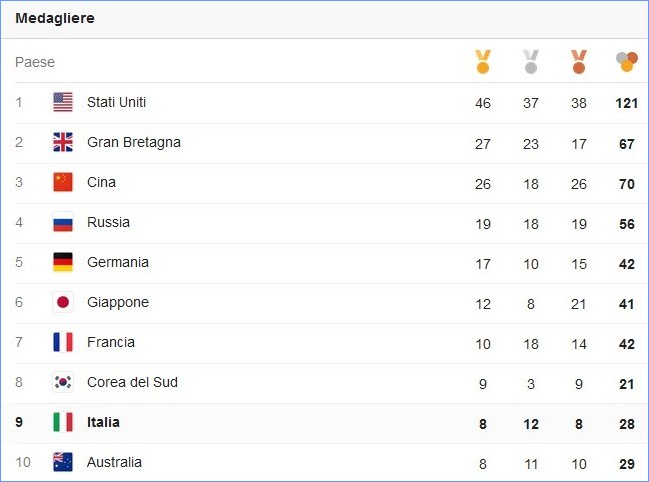Click the Australia flag icon

[63, 462]
